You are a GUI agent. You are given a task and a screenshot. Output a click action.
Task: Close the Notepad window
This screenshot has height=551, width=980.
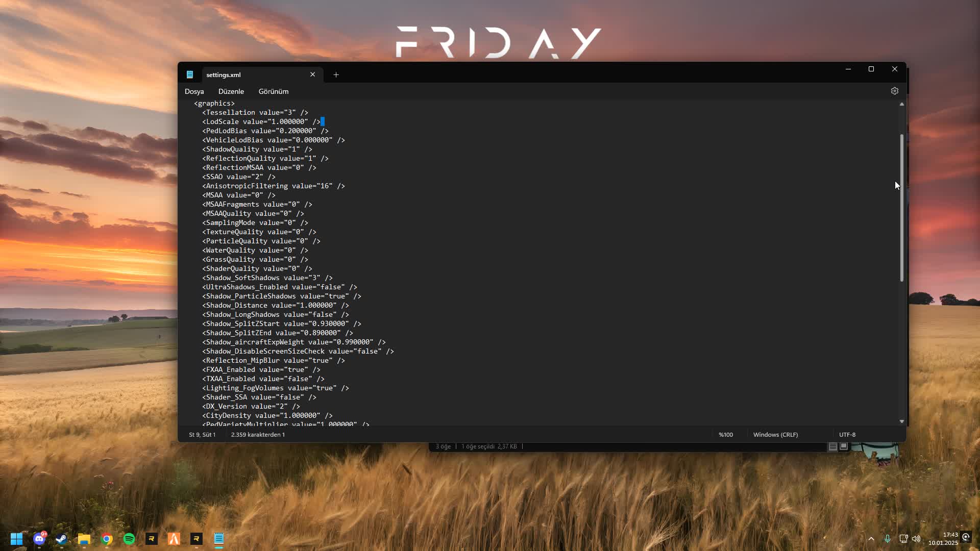(894, 69)
